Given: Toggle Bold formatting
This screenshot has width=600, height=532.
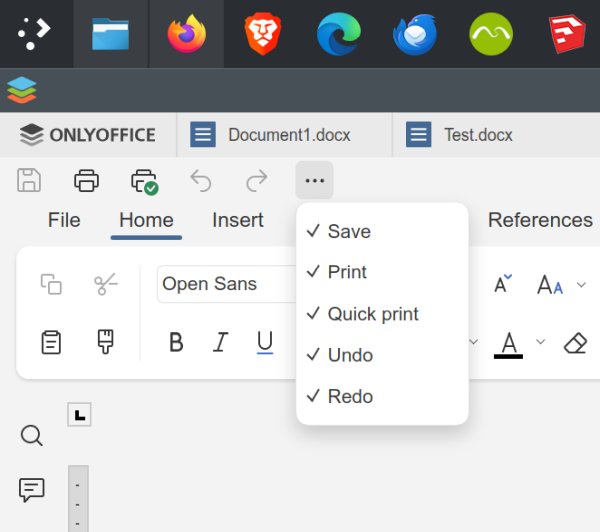Looking at the screenshot, I should (176, 342).
